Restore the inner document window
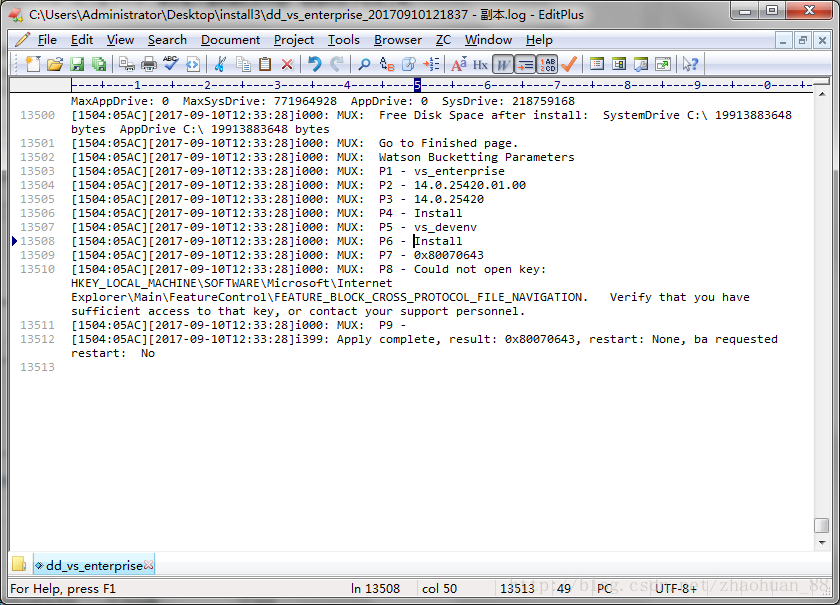Image resolution: width=840 pixels, height=605 pixels. 802,40
